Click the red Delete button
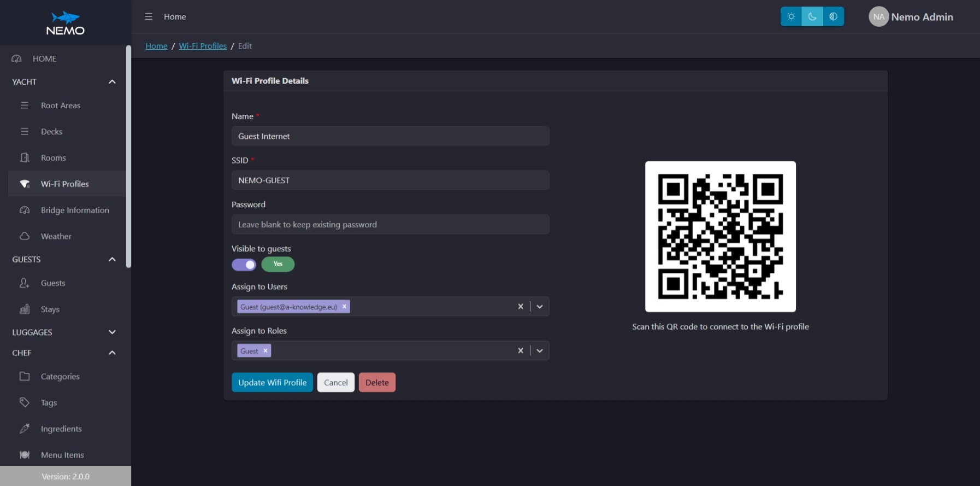This screenshot has width=980, height=486. tap(377, 383)
